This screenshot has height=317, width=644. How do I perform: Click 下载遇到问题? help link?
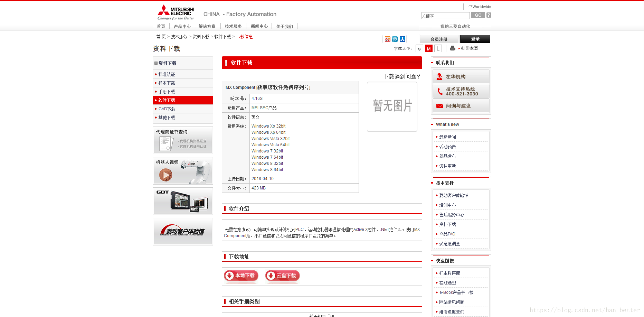[402, 76]
